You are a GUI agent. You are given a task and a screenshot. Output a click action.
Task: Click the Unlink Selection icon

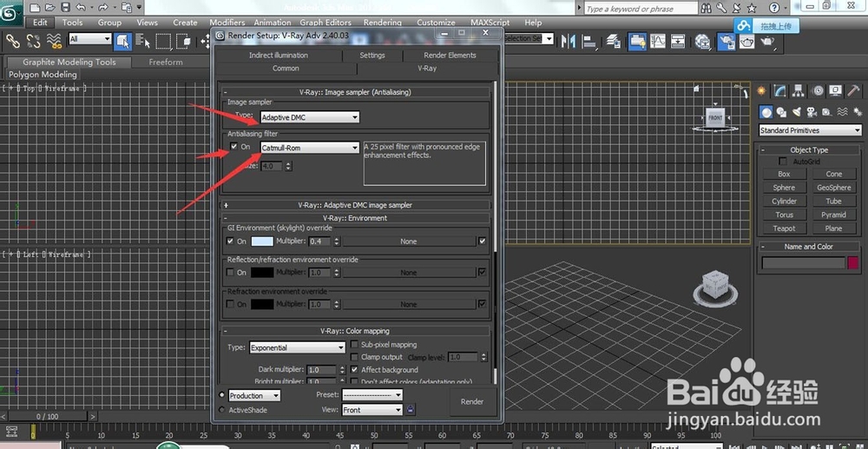[33, 41]
